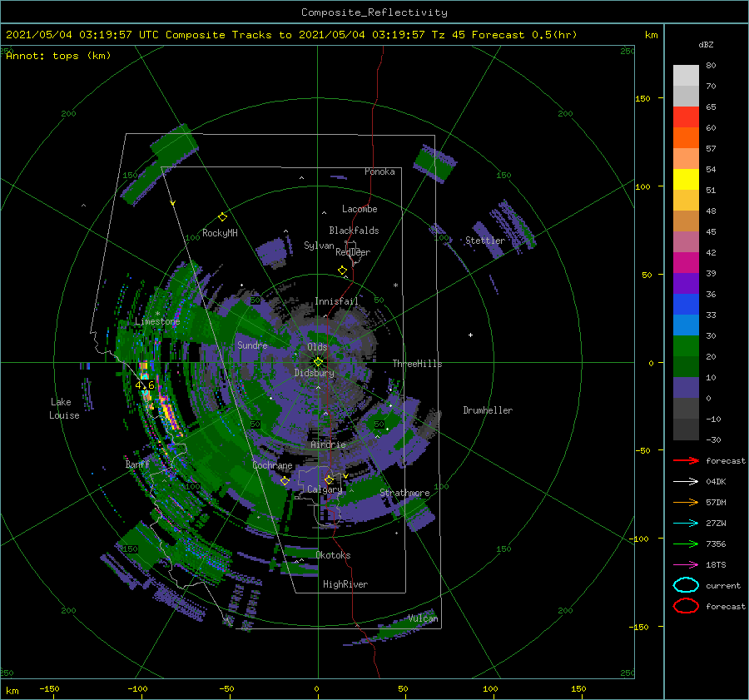
Task: Click the 4.6 storm top annotation
Action: click(145, 385)
